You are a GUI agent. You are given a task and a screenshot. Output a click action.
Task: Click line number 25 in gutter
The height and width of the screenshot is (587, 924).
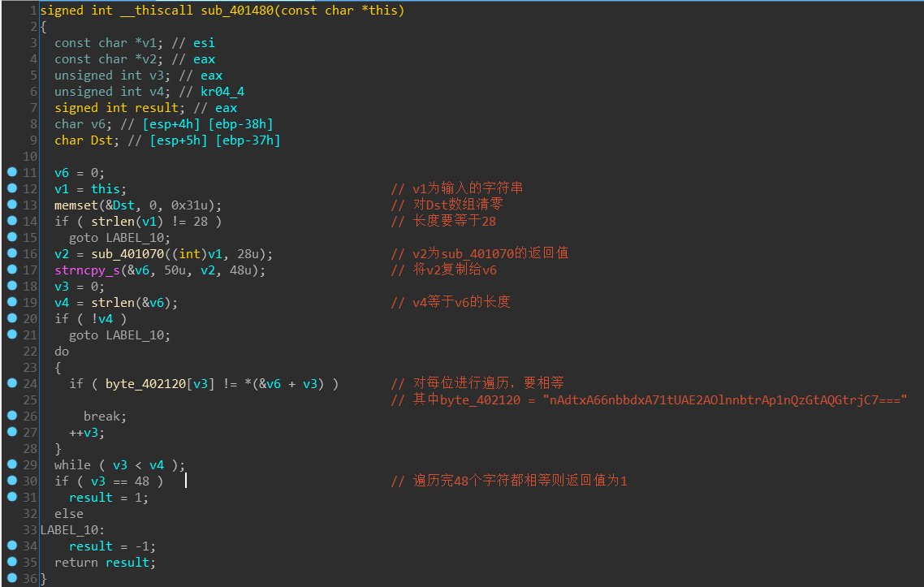click(x=29, y=400)
